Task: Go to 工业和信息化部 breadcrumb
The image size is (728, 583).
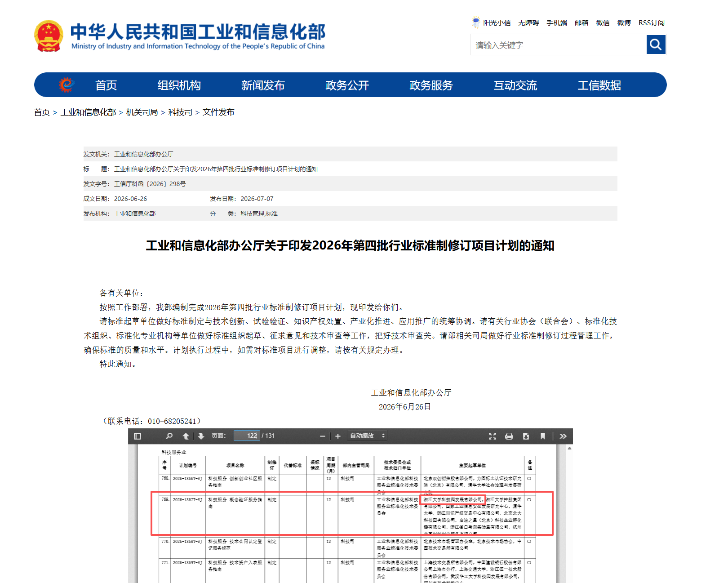Action: coord(89,112)
